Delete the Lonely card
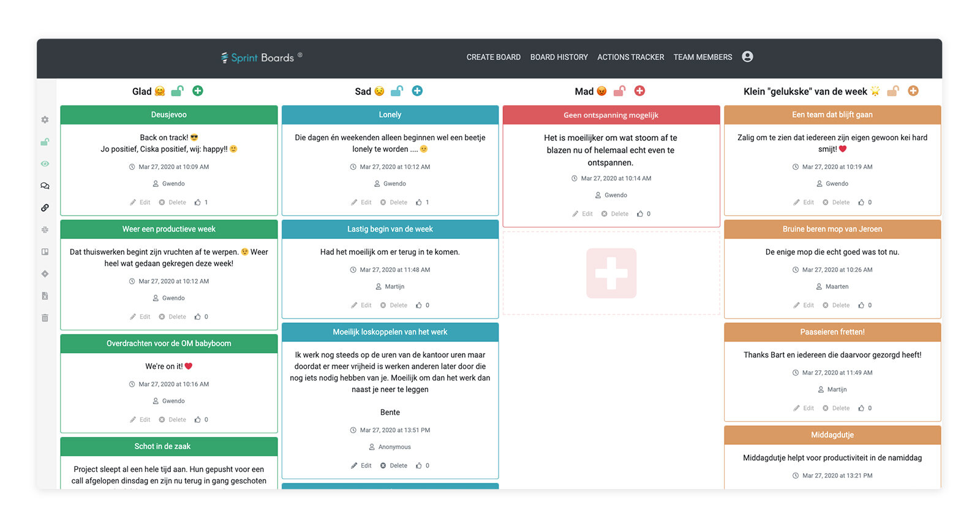This screenshot has width=980, height=527. pos(393,202)
